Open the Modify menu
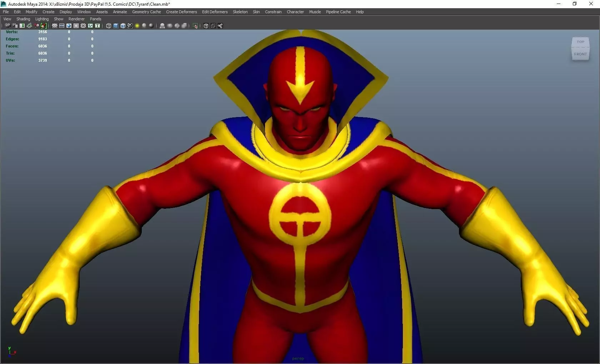This screenshot has height=364, width=600. [31, 12]
